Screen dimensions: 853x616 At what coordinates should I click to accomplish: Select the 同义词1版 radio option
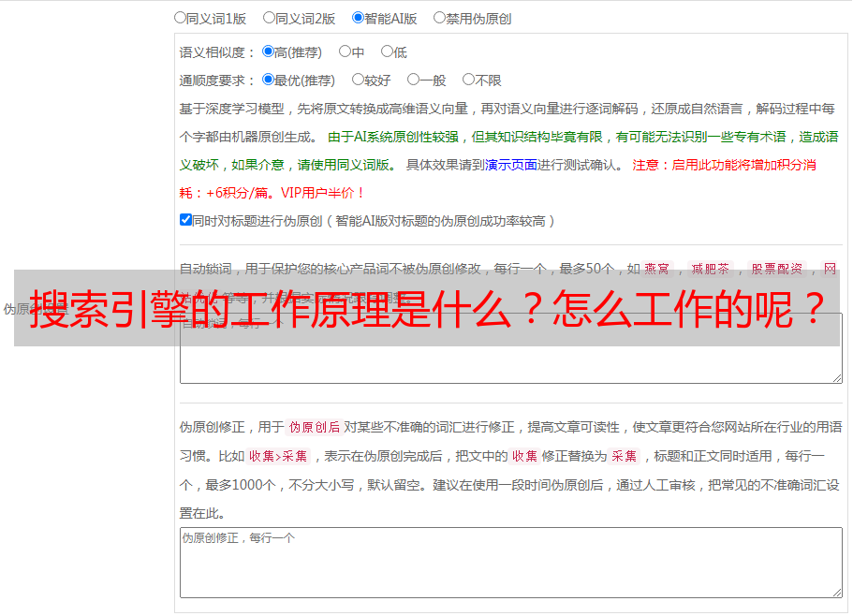(x=180, y=18)
